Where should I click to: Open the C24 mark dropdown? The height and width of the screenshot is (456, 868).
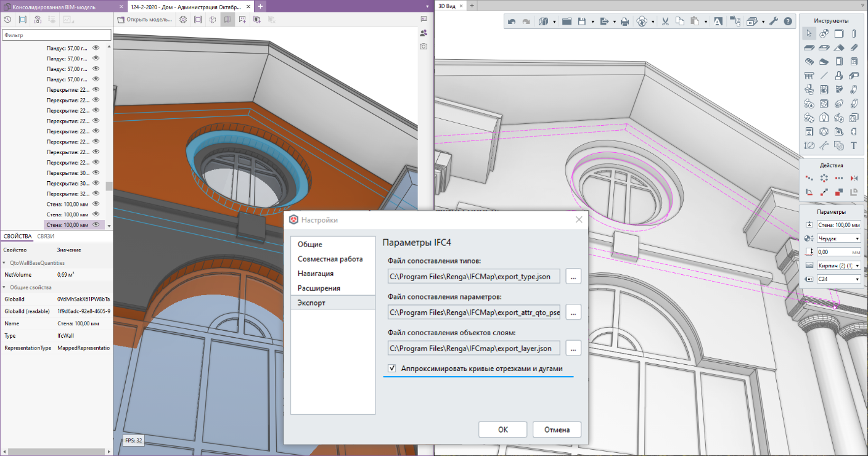point(857,279)
